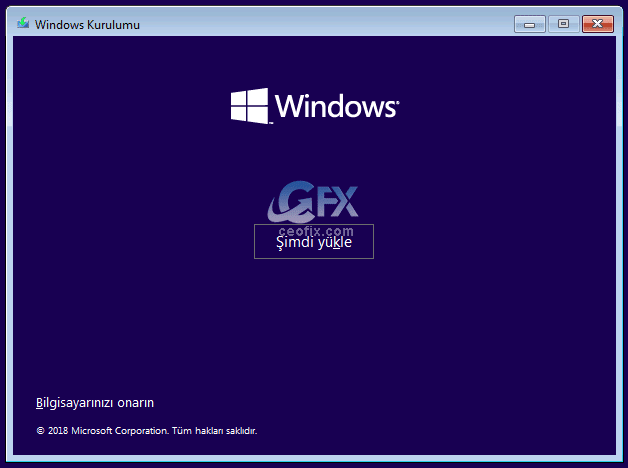Open the Bilgisayarınızı onarın repair link
The height and width of the screenshot is (468, 628).
95,403
